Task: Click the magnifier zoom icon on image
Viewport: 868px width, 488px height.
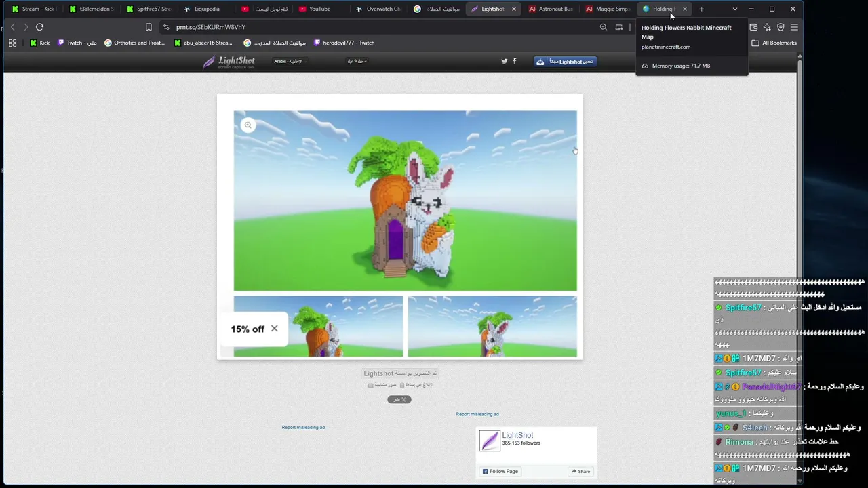Action: (x=248, y=125)
